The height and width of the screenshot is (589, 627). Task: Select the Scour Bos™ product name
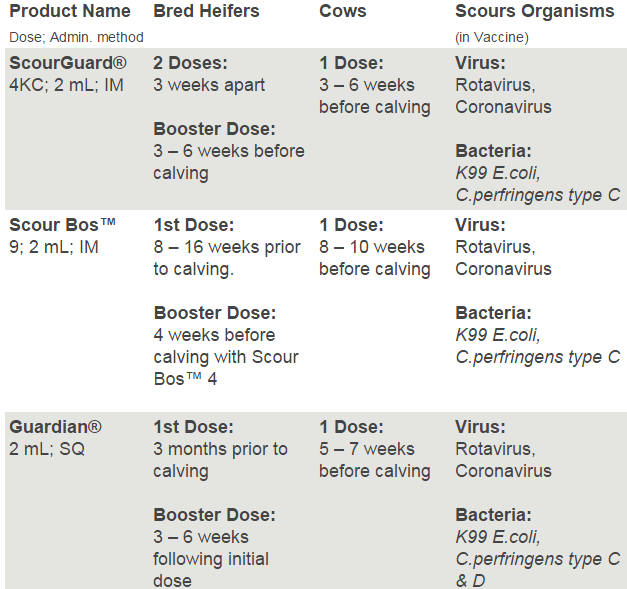click(x=62, y=225)
